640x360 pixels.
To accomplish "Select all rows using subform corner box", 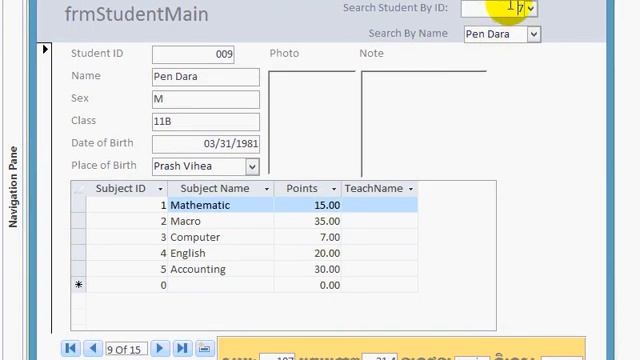I will pyautogui.click(x=79, y=189).
